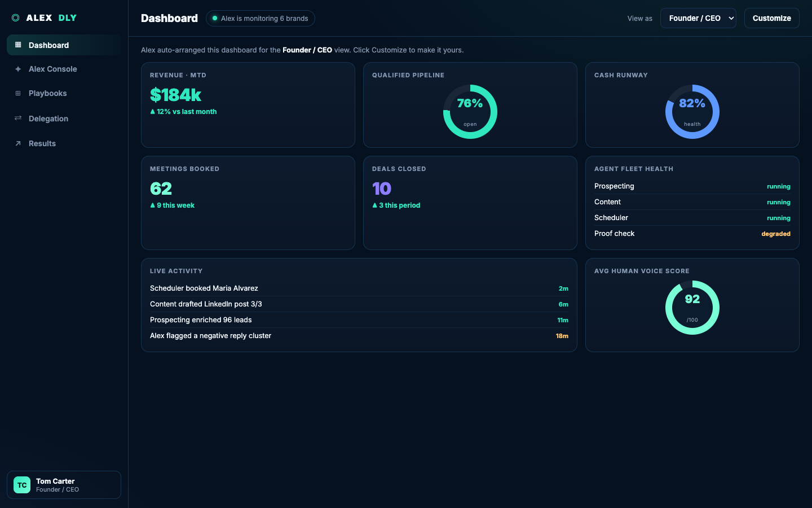Screen dimensions: 812x508
Task: Click the Customize button
Action: click(771, 18)
